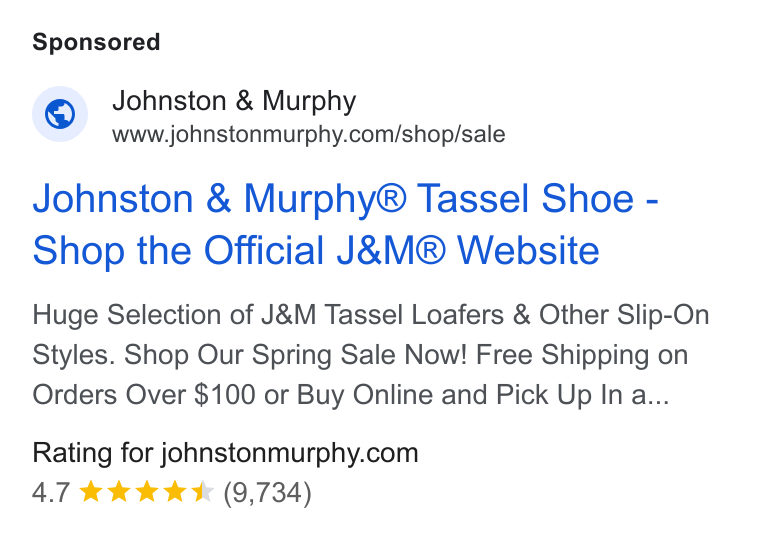Click 'Shop the Official J&M Website' headline line
Screen dimensions: 760x536
click(x=316, y=251)
